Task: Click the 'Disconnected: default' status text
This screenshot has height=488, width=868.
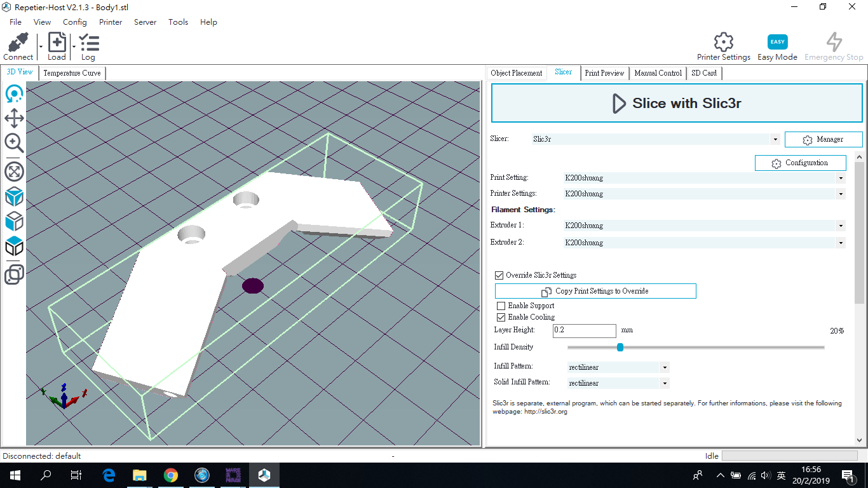Action: coord(42,456)
